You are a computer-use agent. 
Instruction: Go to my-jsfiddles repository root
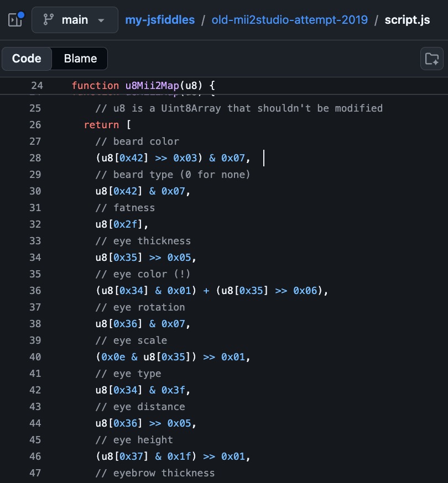160,20
